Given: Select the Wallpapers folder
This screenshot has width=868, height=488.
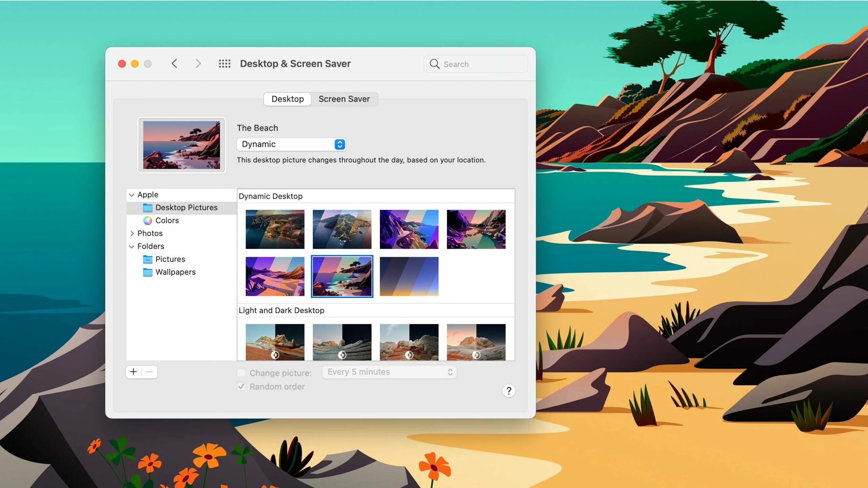Looking at the screenshot, I should pos(175,272).
